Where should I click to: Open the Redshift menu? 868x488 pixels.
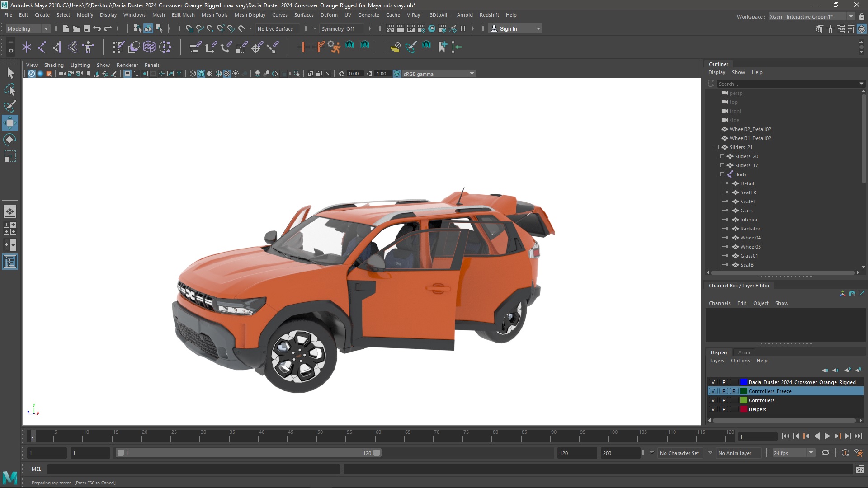[x=489, y=15]
